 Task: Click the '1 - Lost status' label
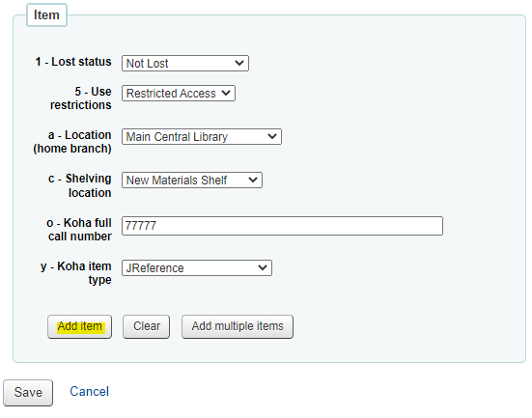[73, 62]
